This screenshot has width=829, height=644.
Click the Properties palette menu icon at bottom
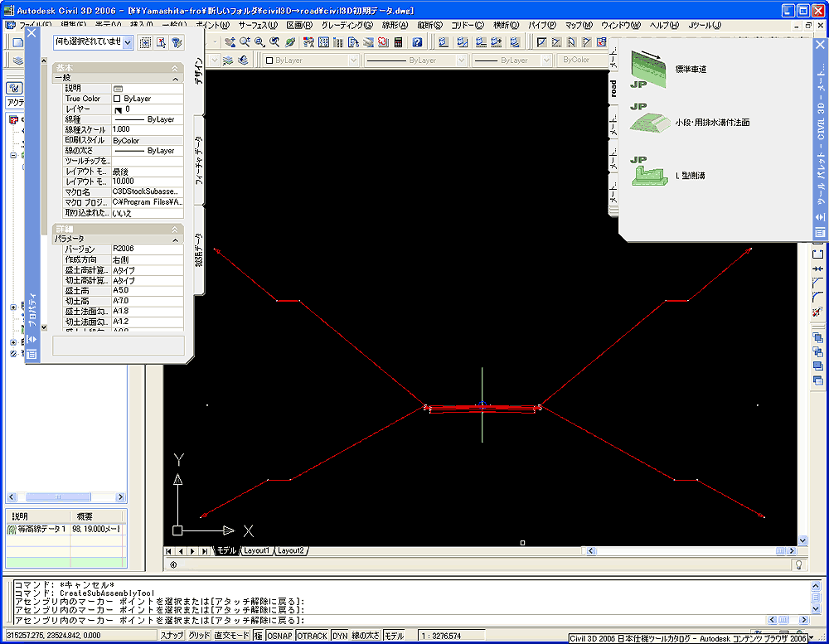click(x=32, y=354)
